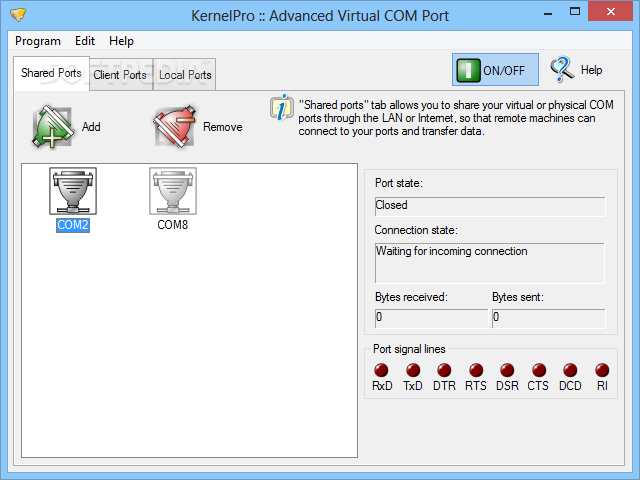
Task: Click the DTR text label
Action: (x=444, y=386)
